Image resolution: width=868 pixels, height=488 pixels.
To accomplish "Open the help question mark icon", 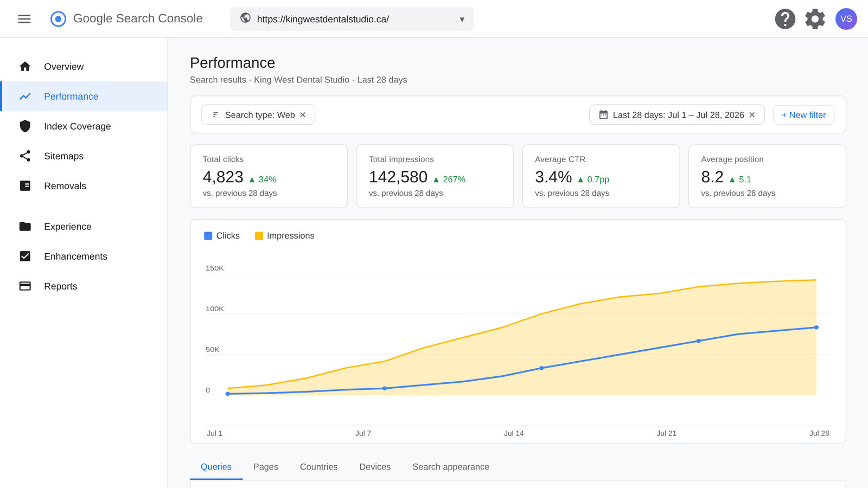I will (x=785, y=19).
